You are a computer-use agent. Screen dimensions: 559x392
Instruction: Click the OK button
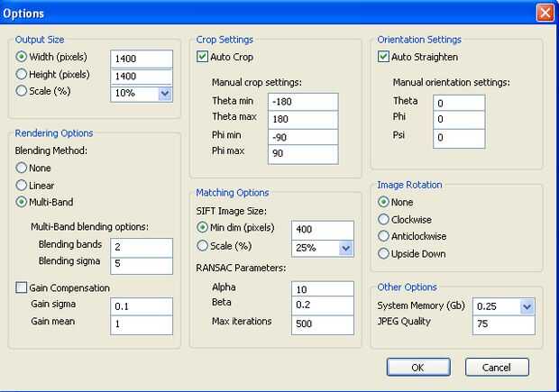tap(418, 368)
